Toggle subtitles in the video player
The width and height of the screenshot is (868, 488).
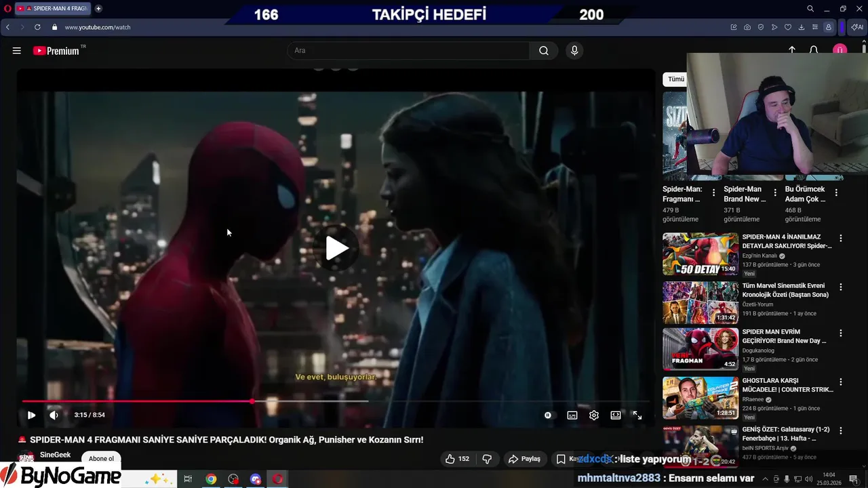[x=572, y=415]
